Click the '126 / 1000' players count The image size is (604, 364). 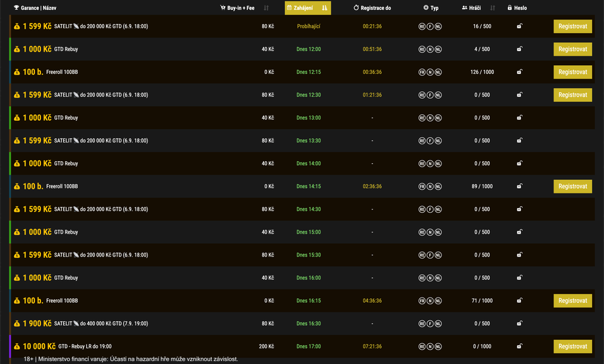(x=482, y=72)
